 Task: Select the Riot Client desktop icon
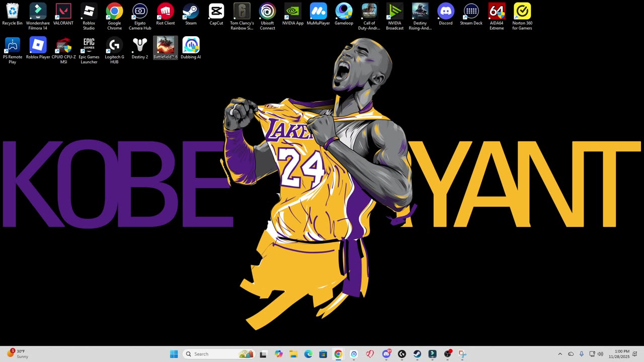pos(166,15)
